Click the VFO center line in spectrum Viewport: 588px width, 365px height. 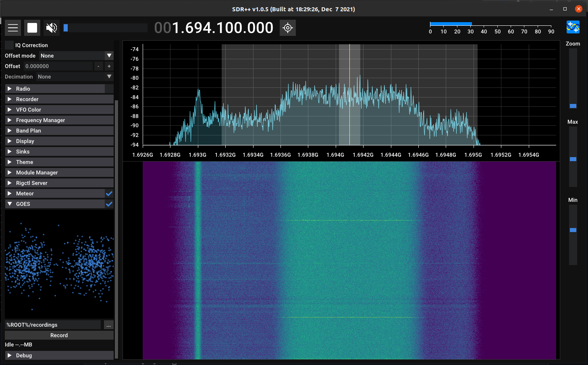click(x=349, y=94)
